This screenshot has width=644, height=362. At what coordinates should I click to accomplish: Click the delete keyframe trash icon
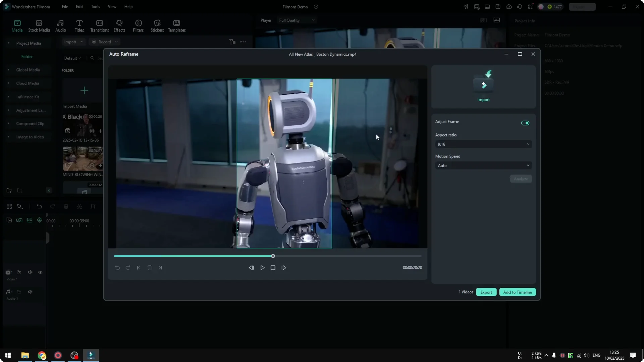coord(150,268)
